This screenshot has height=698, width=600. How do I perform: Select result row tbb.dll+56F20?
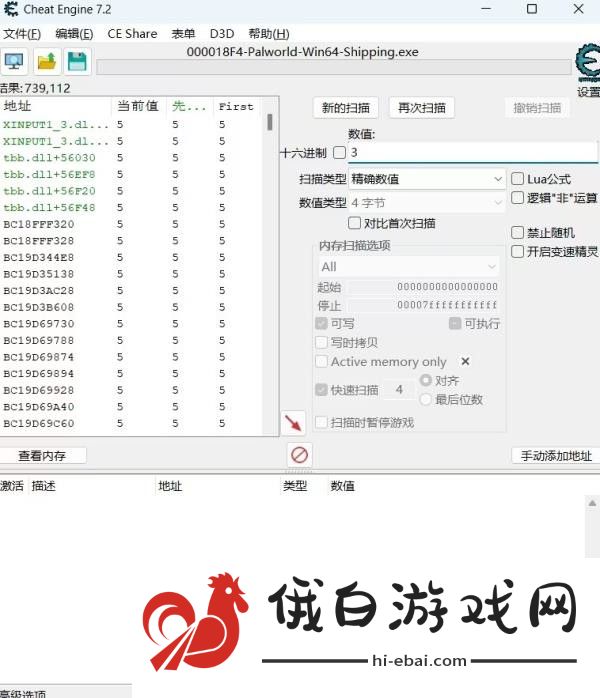pos(132,191)
